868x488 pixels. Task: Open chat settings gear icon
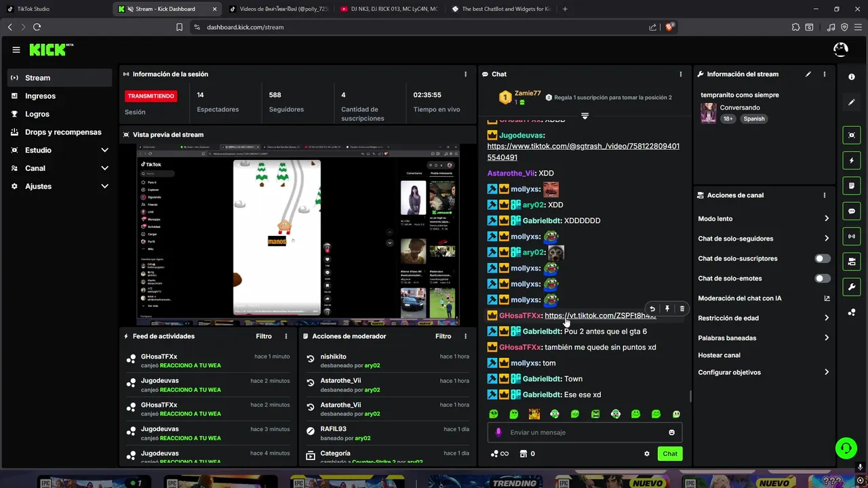click(x=646, y=454)
